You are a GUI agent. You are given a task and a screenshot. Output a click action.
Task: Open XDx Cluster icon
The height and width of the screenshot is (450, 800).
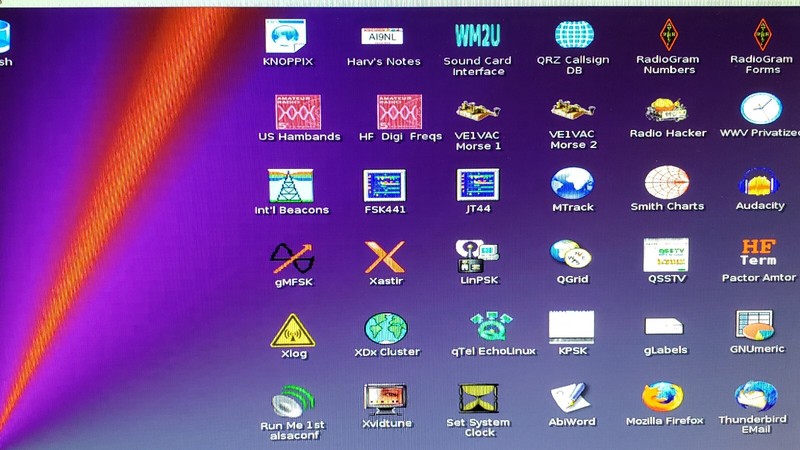click(x=386, y=329)
